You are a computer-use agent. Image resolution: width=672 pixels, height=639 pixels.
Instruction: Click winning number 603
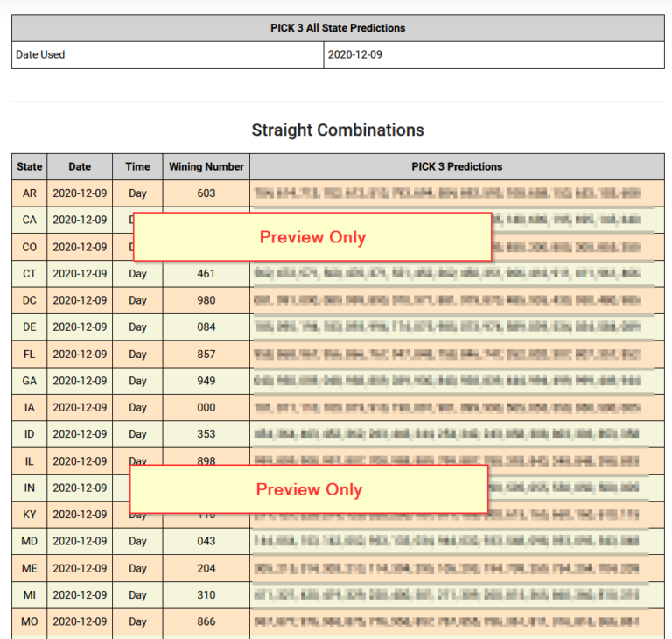click(x=206, y=193)
